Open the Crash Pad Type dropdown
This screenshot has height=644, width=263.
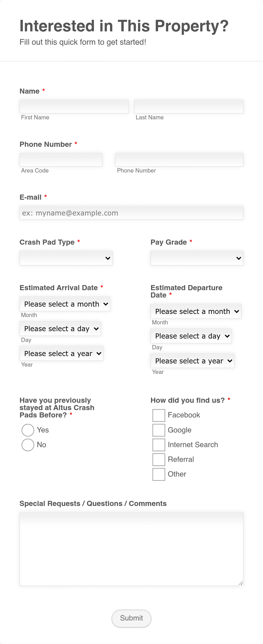(x=66, y=258)
